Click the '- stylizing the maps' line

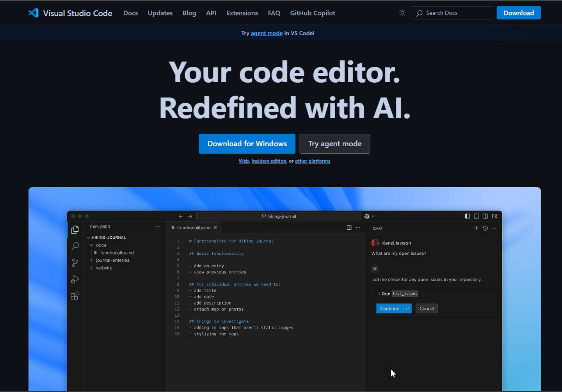point(214,334)
